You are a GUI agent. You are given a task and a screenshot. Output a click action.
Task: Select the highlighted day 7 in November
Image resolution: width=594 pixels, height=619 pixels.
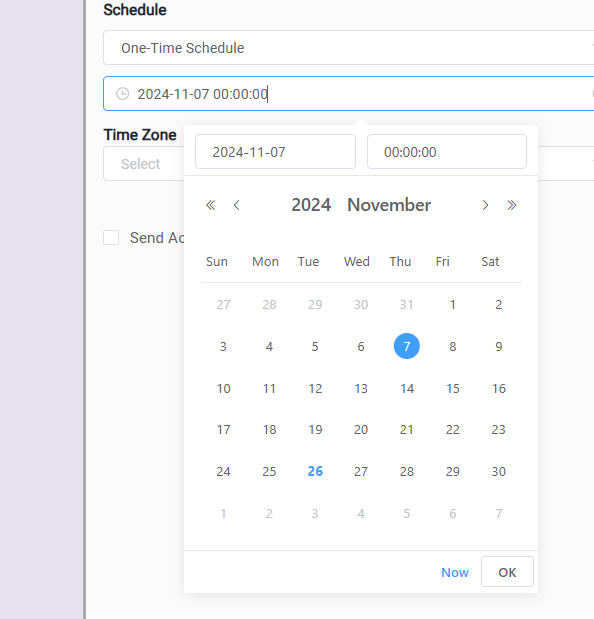click(x=407, y=346)
